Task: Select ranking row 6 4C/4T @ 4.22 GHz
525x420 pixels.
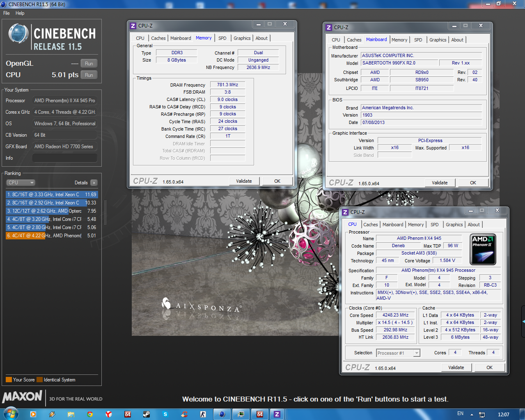Action: (x=52, y=236)
